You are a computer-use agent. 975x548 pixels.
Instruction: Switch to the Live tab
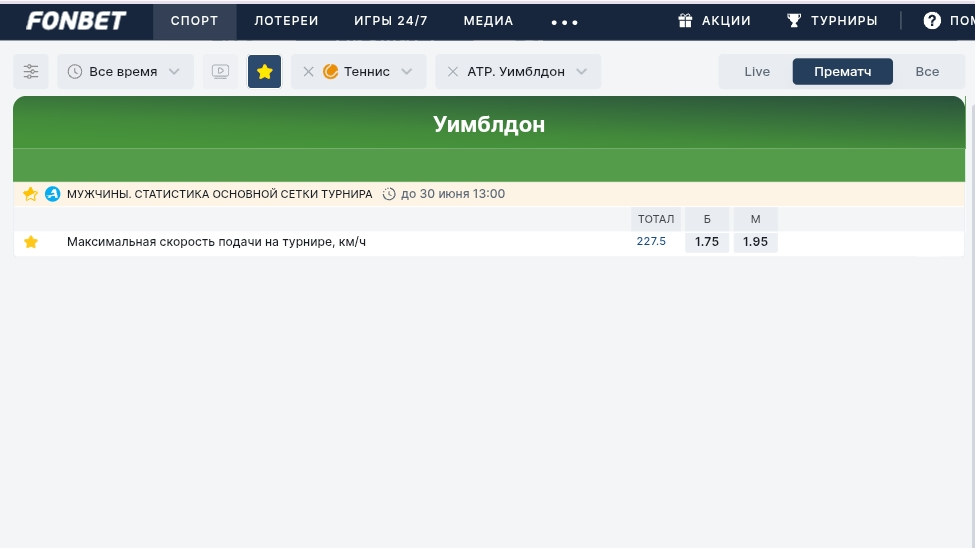point(757,72)
